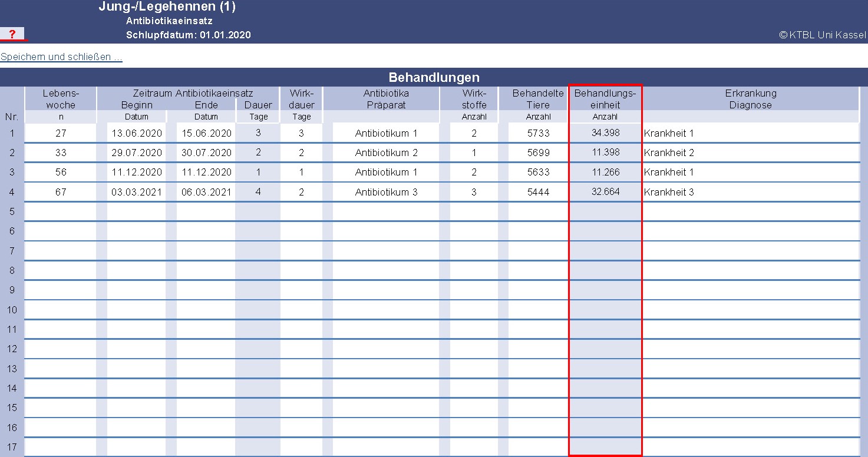This screenshot has height=457, width=868.
Task: Click Behandlungseinheit value 34.398
Action: click(x=605, y=133)
